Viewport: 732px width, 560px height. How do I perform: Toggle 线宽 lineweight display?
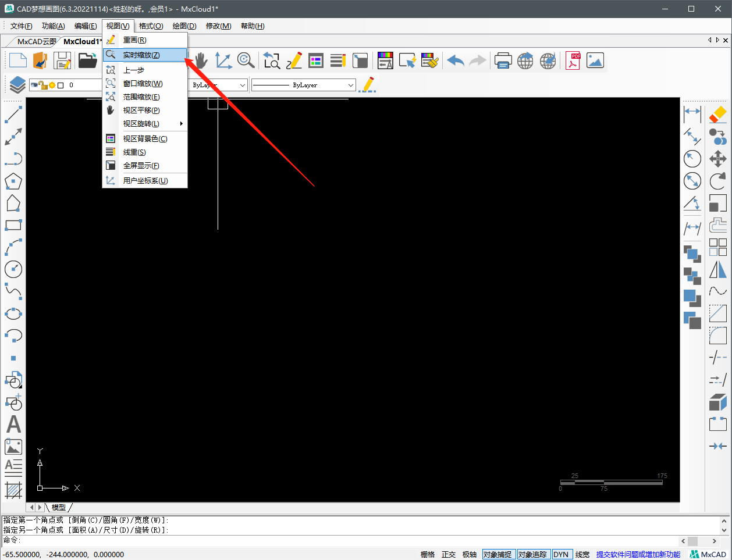coord(582,554)
